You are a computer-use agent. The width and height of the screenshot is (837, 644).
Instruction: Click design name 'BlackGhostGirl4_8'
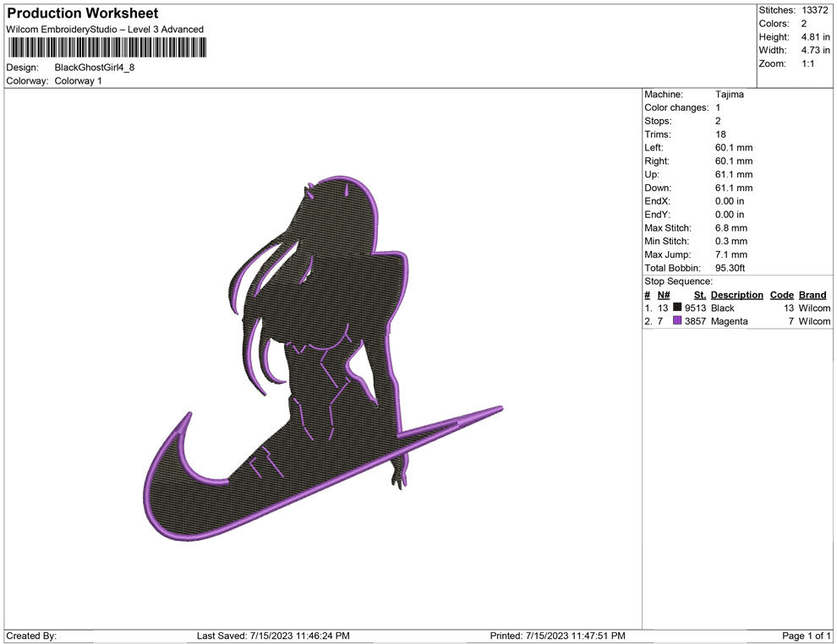(95, 68)
